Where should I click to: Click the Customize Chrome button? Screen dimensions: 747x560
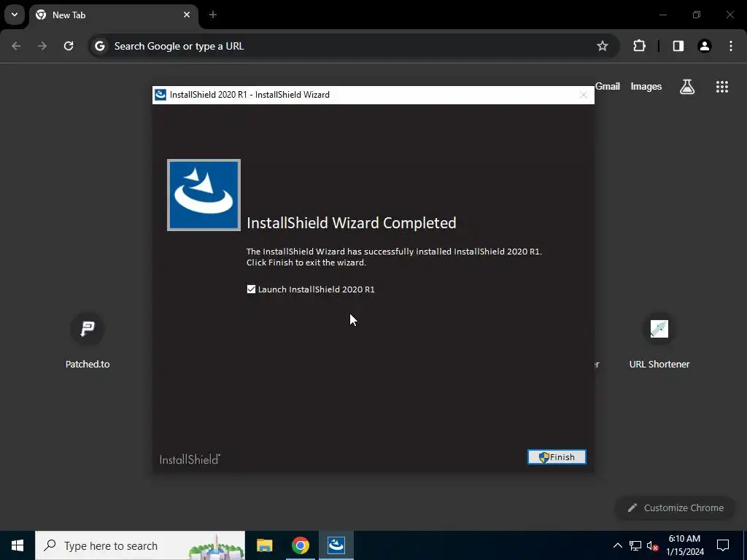point(675,507)
